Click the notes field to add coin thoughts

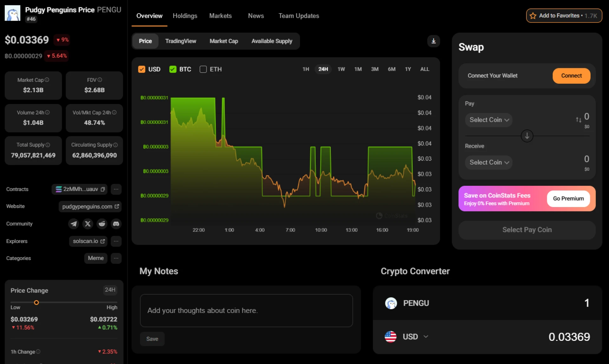tap(246, 310)
